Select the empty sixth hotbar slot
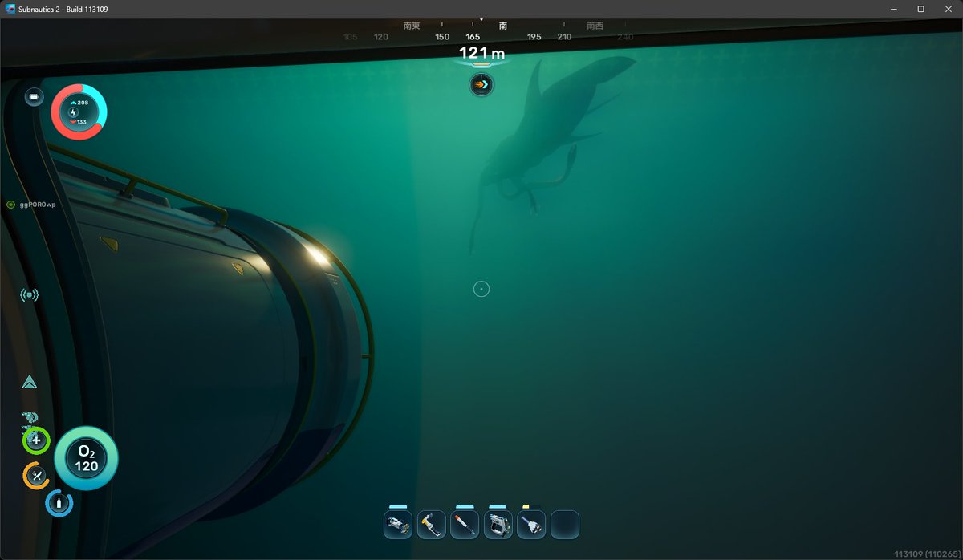 [x=564, y=525]
